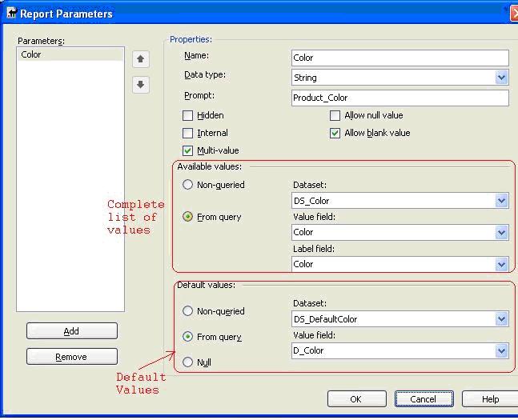Open the Data type dropdown
The height and width of the screenshot is (420, 518).
pos(501,78)
